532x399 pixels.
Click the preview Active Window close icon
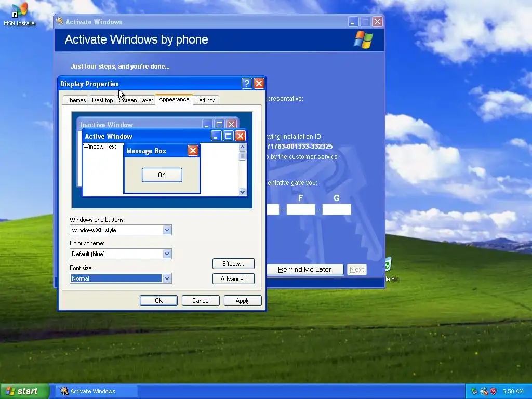pyautogui.click(x=240, y=136)
